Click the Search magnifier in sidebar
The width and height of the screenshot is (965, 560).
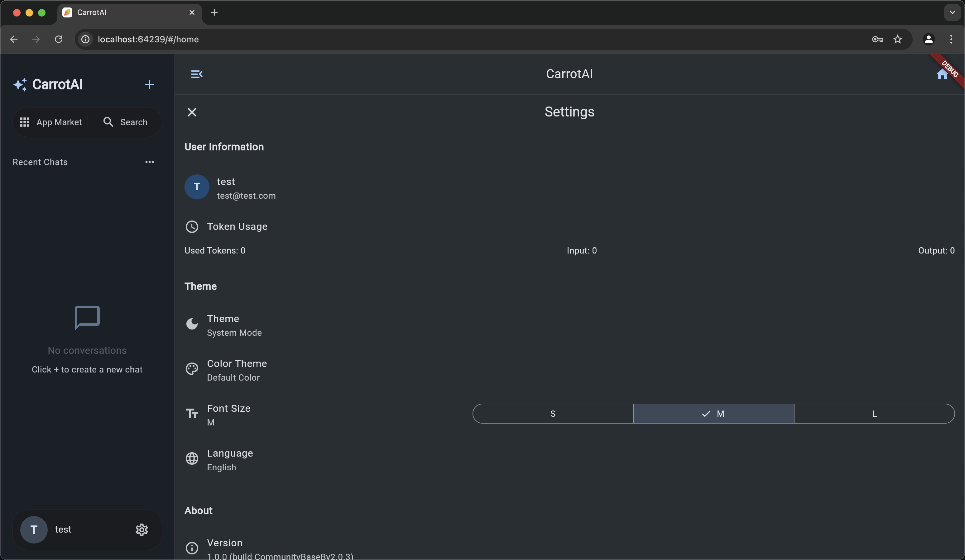(108, 122)
